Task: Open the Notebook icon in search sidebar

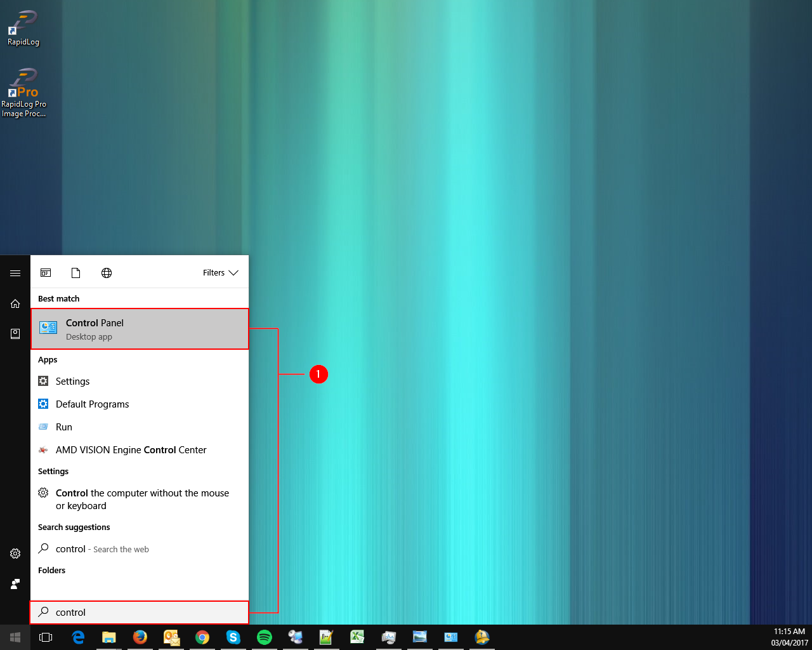Action: pos(15,334)
